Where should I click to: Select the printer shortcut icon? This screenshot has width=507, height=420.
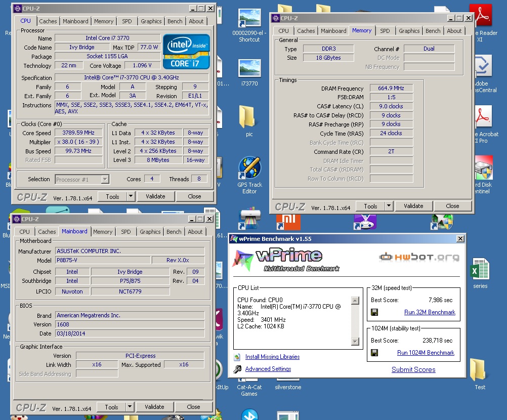click(250, 219)
